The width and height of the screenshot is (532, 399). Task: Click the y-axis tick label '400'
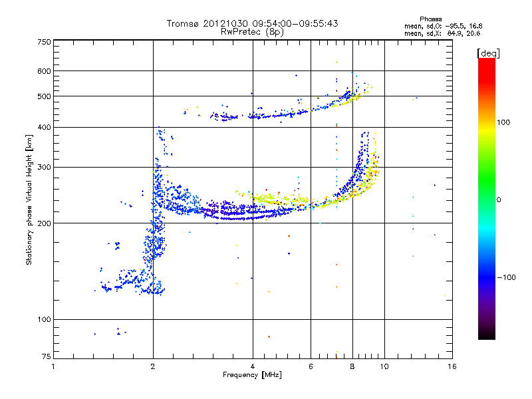[x=44, y=128]
